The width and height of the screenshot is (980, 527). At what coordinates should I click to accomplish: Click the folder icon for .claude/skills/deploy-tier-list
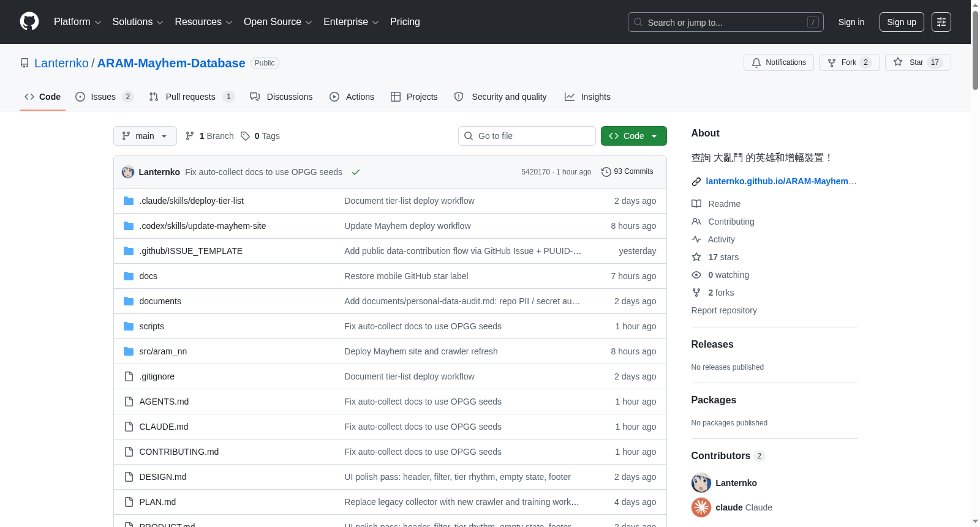click(129, 201)
